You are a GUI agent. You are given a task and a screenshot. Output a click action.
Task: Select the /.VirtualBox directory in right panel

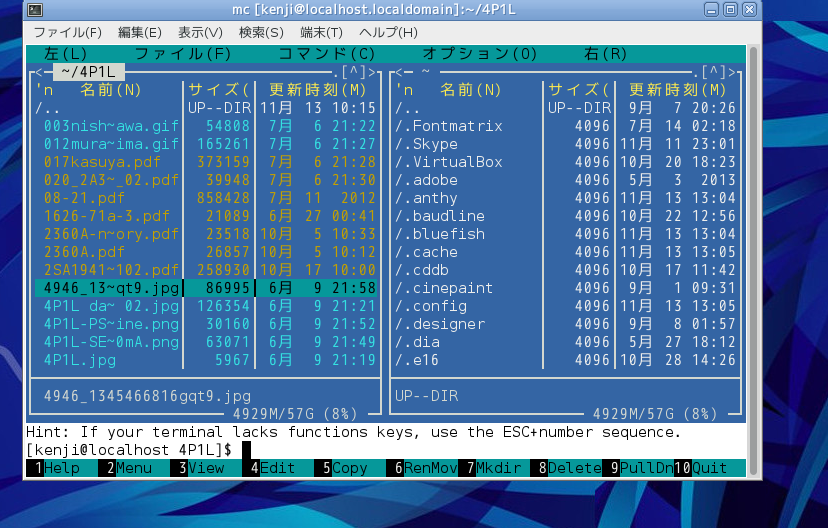[x=448, y=162]
